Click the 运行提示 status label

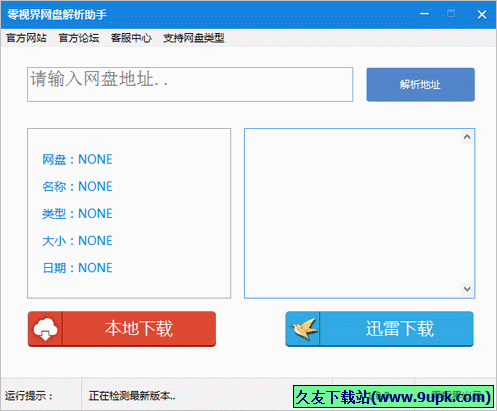(29, 396)
